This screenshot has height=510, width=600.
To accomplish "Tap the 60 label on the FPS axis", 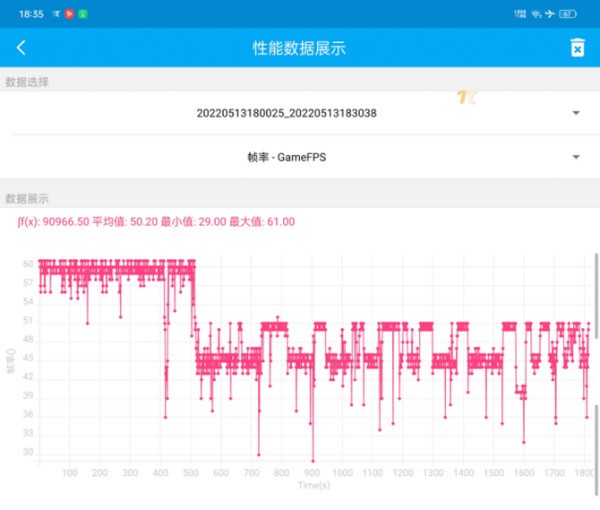I will tap(28, 264).
